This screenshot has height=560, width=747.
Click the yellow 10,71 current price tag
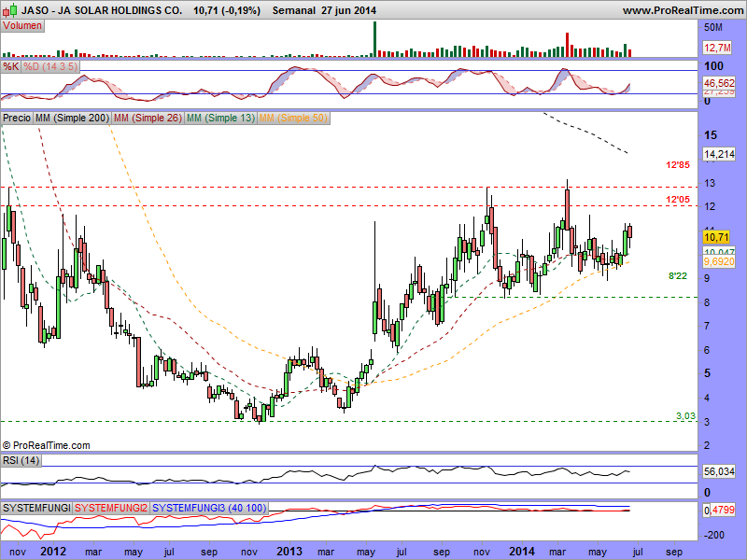click(716, 237)
